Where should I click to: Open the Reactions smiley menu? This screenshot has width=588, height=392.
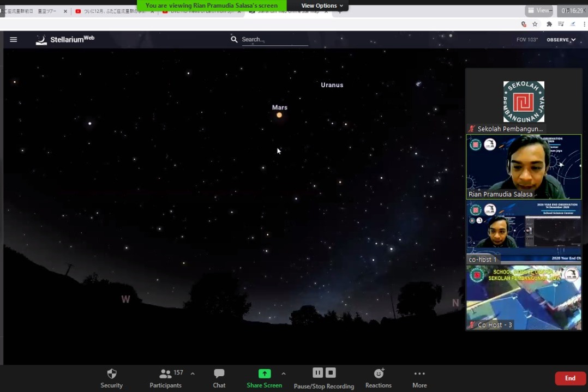(x=379, y=374)
